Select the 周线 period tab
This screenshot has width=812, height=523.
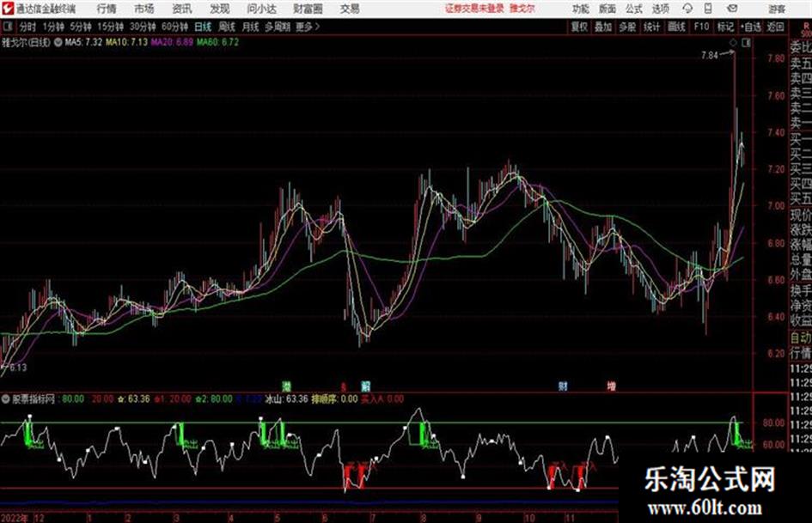pos(227,27)
